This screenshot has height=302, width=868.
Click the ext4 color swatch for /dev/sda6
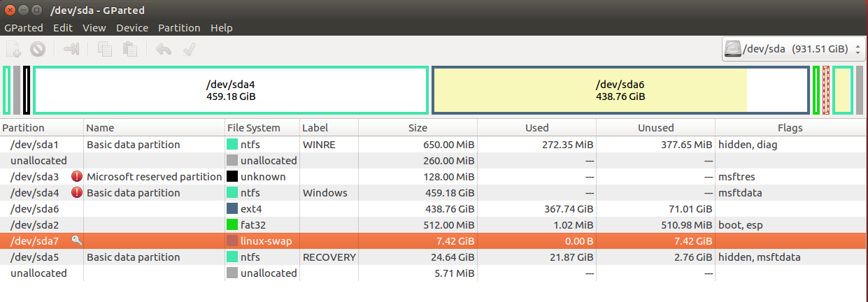coord(232,208)
